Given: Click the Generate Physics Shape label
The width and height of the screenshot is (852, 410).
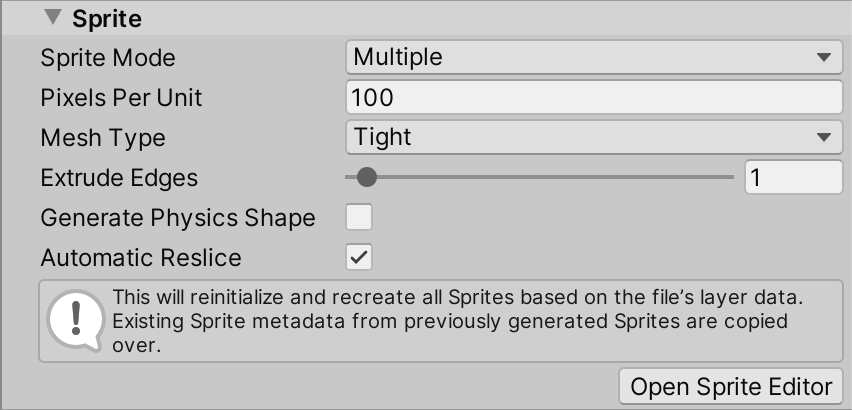Looking at the screenshot, I should [178, 217].
